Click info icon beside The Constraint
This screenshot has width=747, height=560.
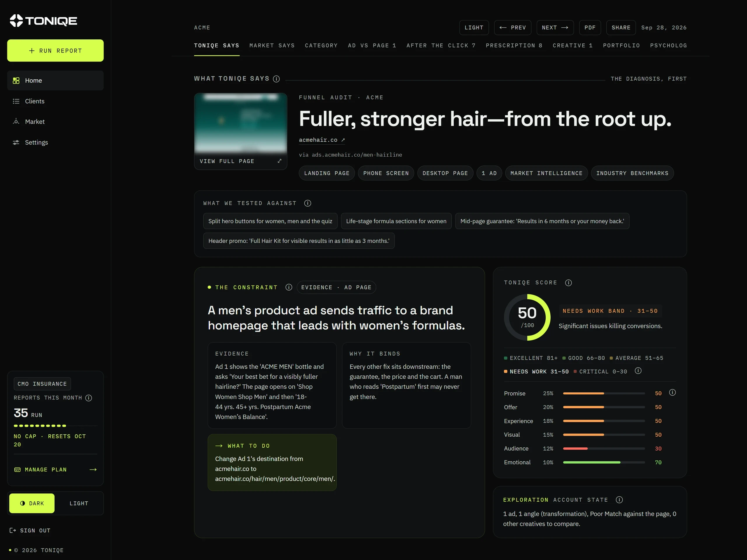pos(288,287)
